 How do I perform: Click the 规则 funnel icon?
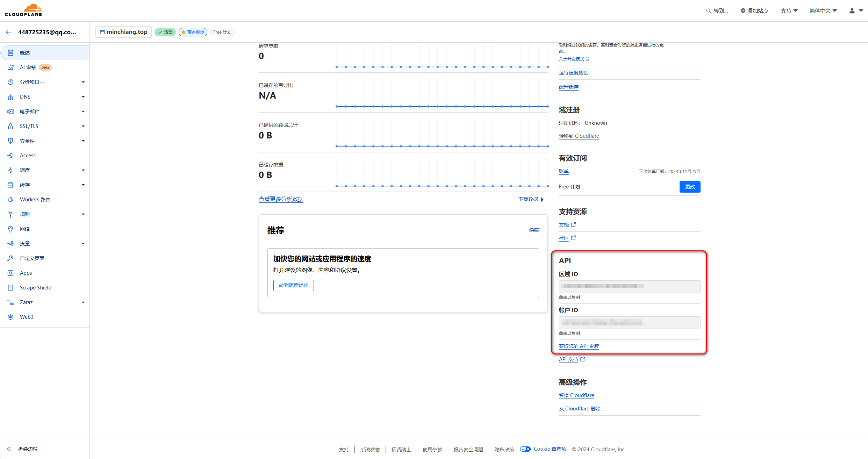(10, 214)
